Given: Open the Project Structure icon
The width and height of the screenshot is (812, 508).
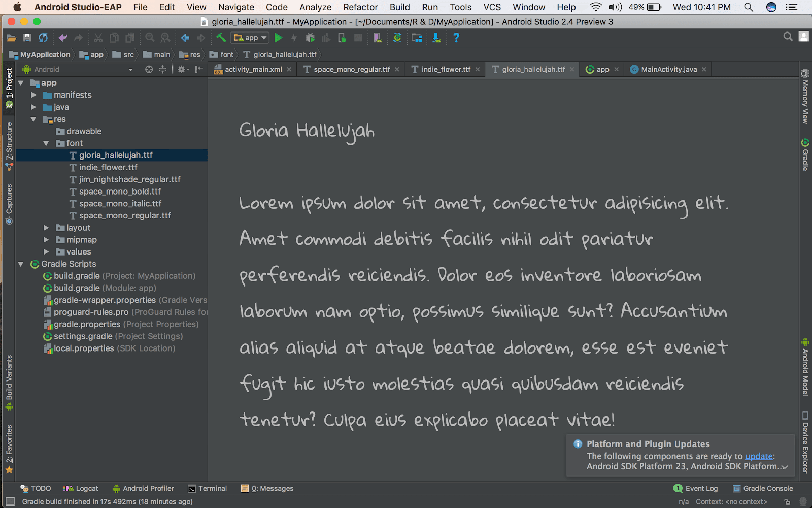Looking at the screenshot, I should (417, 38).
